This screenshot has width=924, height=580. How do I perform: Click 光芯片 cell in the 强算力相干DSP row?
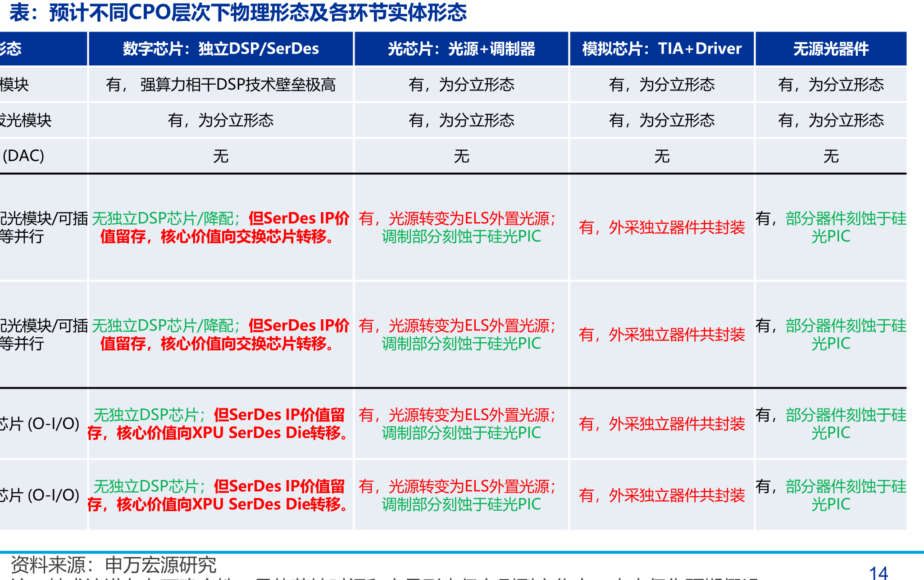pyautogui.click(x=461, y=84)
